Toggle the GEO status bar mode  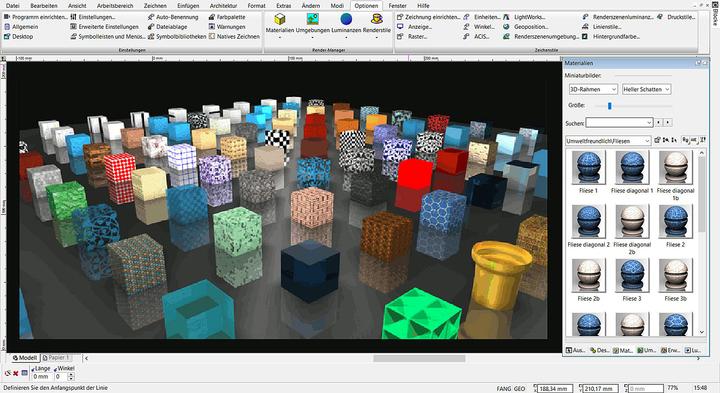[x=519, y=388]
